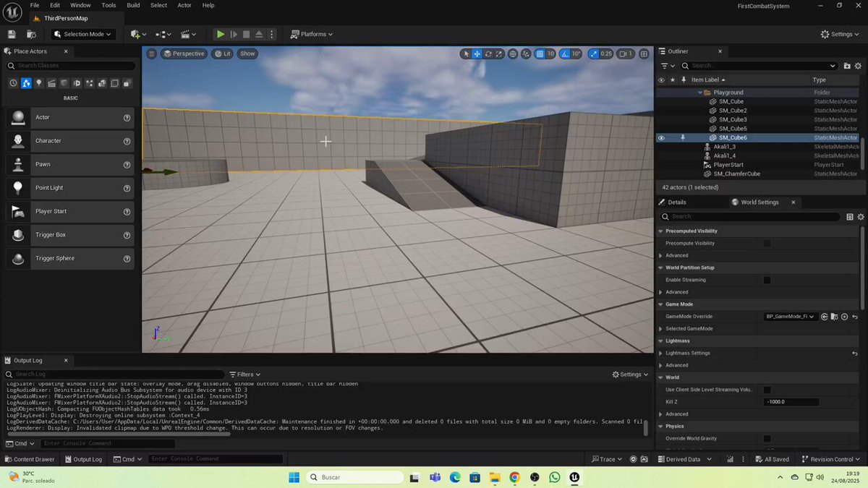
Task: Open the Platforms dropdown
Action: coord(312,34)
